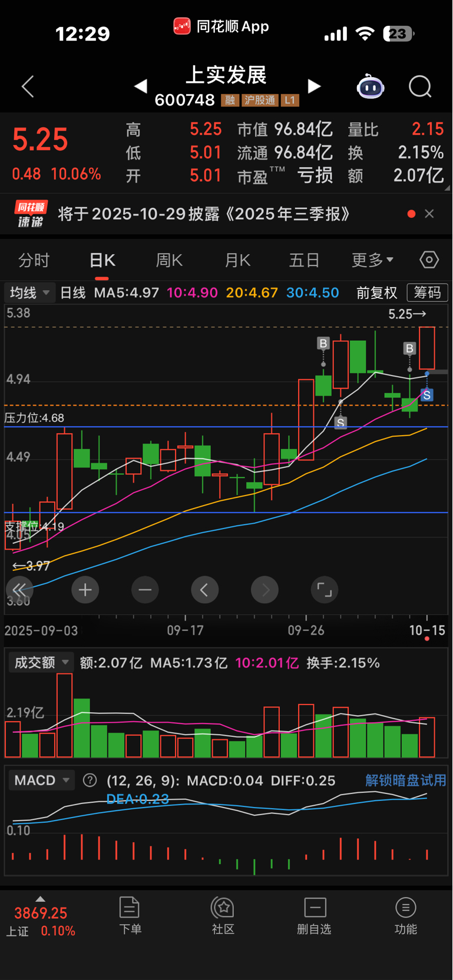The height and width of the screenshot is (980, 453).
Task: Enter fullscreen chart mode
Action: coord(325,590)
